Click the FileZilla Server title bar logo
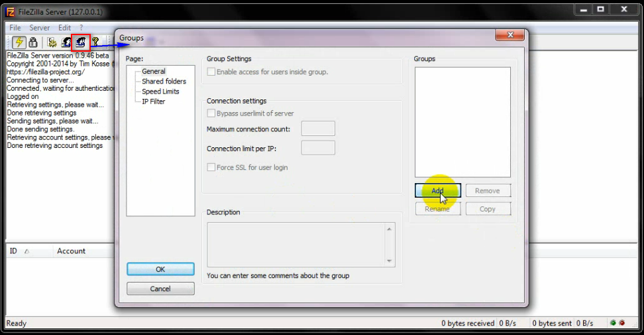Viewport: 644px width, 335px height. pos(10,11)
